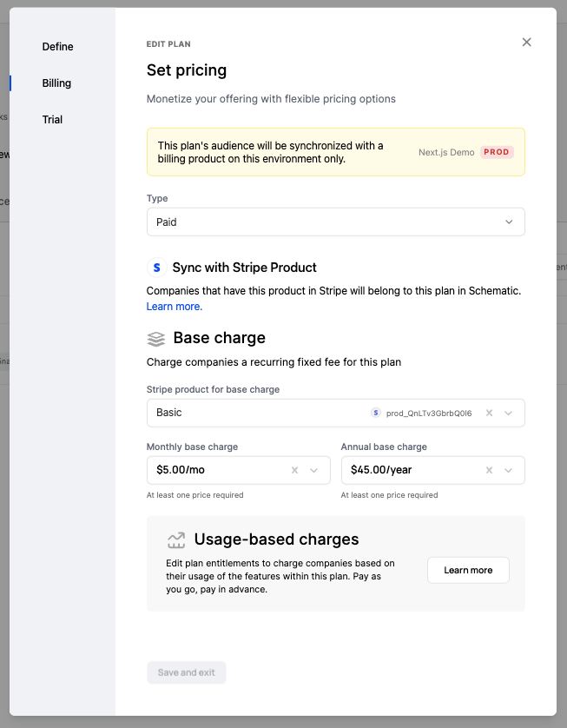Click the Stripe logo beside Sync heading

(x=156, y=268)
